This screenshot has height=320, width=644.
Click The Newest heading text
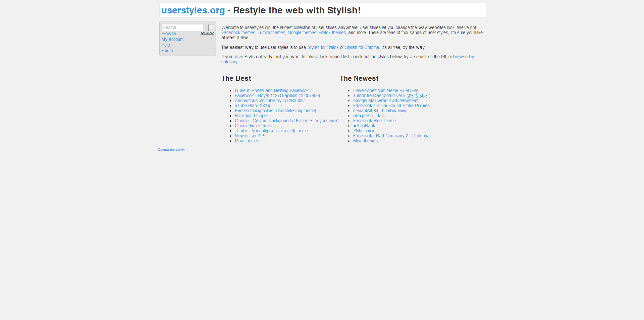coord(359,78)
